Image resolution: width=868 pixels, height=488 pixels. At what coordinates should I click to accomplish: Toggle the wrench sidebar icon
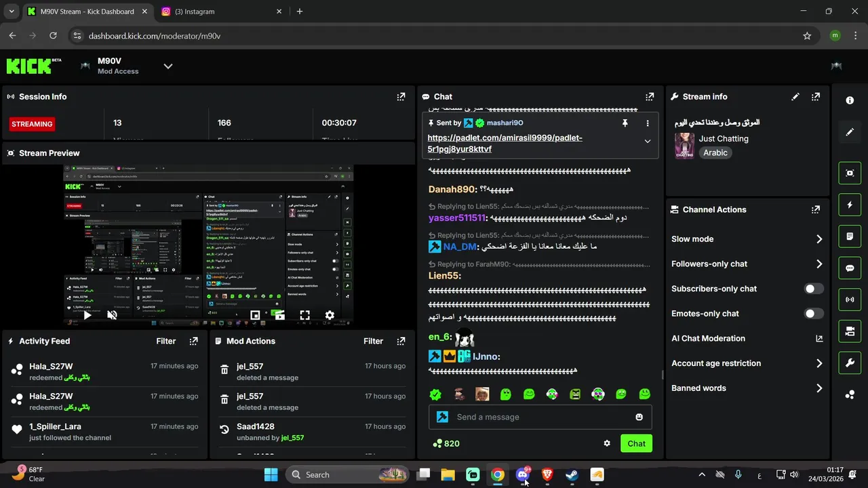(850, 363)
